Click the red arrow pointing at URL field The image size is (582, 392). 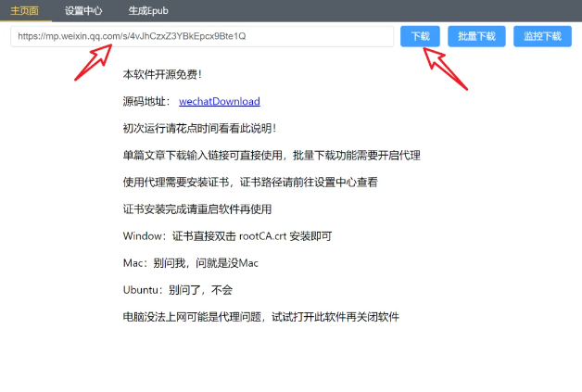pos(97,62)
